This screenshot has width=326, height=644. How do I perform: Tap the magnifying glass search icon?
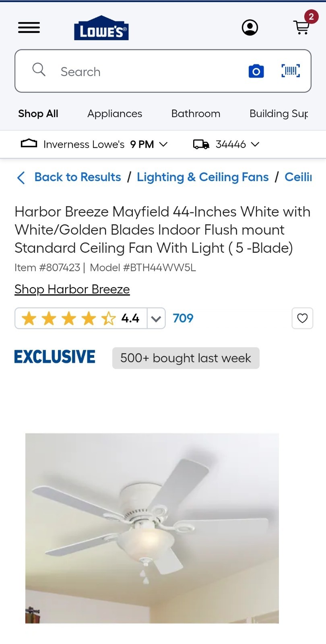[39, 69]
